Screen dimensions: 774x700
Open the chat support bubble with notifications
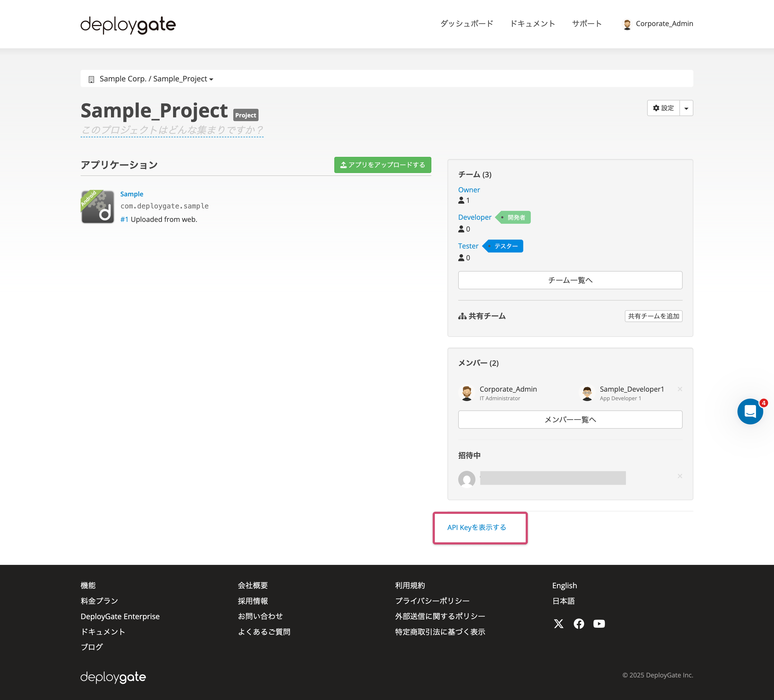(750, 411)
